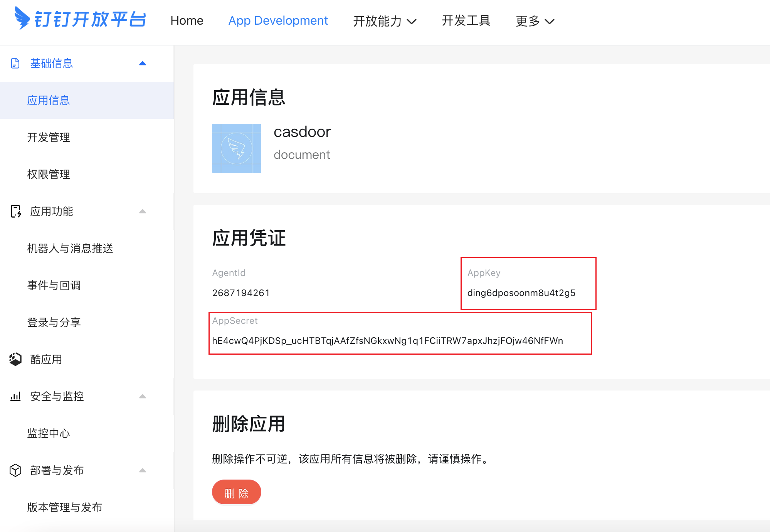Click the 酷应用 cube icon
770x532 pixels.
15,359
